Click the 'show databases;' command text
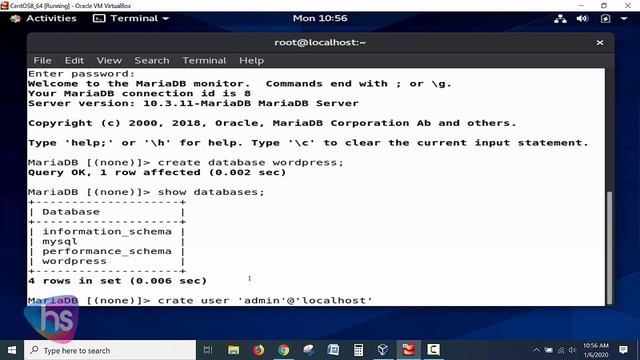Image resolution: width=640 pixels, height=360 pixels. tap(211, 192)
